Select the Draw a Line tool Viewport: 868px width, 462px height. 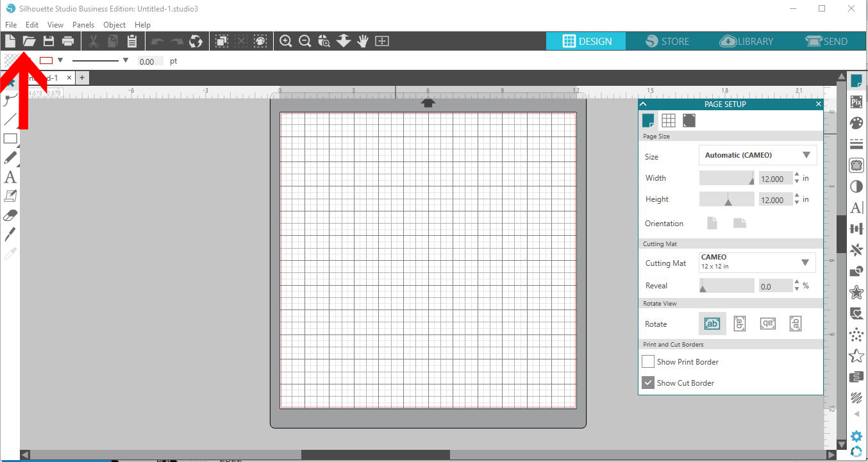(10, 119)
